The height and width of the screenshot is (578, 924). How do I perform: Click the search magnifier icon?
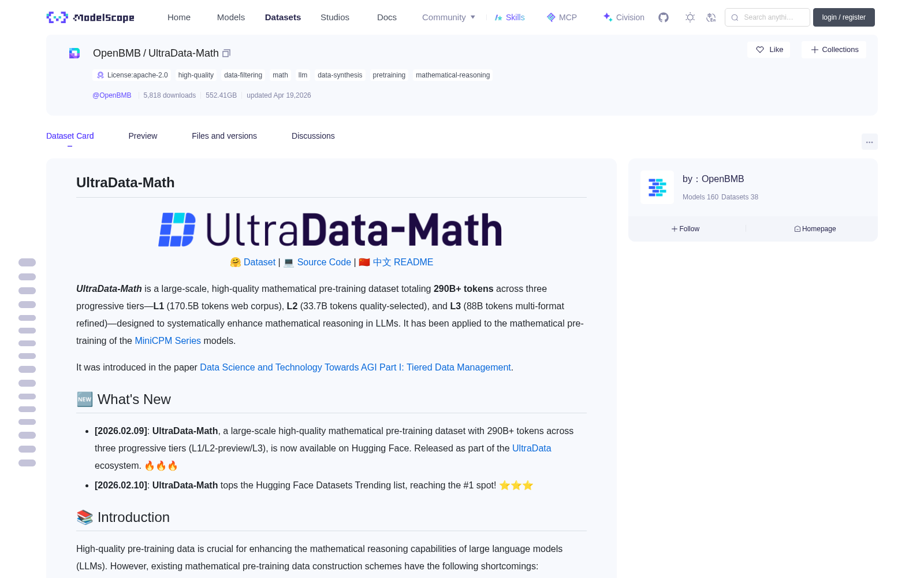[735, 17]
